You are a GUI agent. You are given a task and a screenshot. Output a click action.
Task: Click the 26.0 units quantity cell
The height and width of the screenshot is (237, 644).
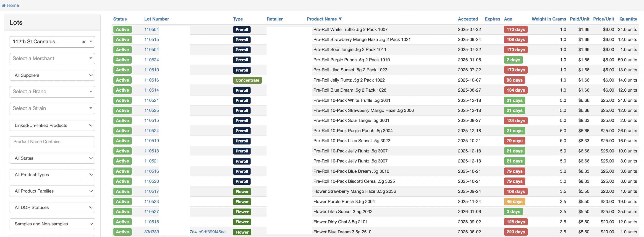click(x=627, y=131)
